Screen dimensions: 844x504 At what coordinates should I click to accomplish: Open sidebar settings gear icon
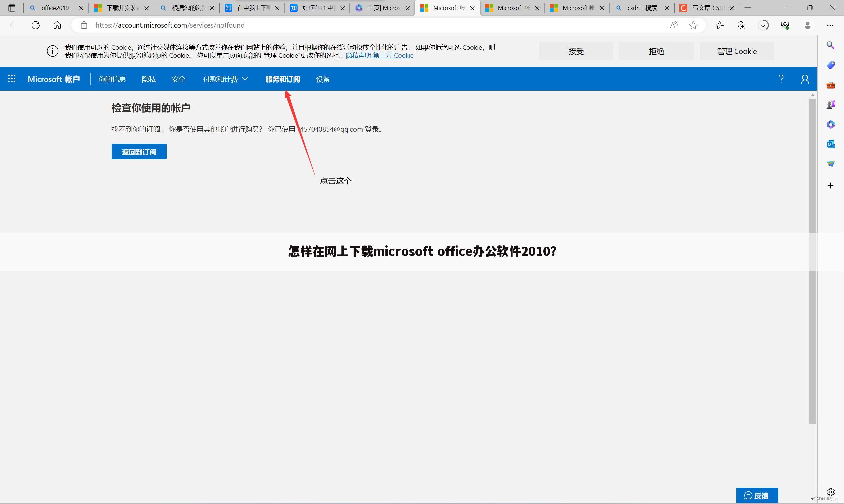point(830,492)
